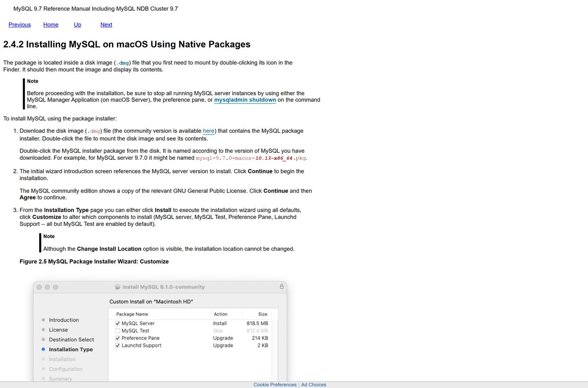Click the Package Name column header
The width and height of the screenshot is (588, 388).
click(132, 314)
